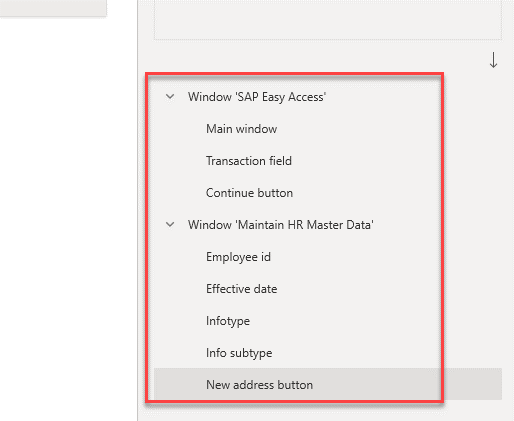The height and width of the screenshot is (421, 514).
Task: Collapse the Window 'SAP Easy Access' group
Action: [170, 97]
